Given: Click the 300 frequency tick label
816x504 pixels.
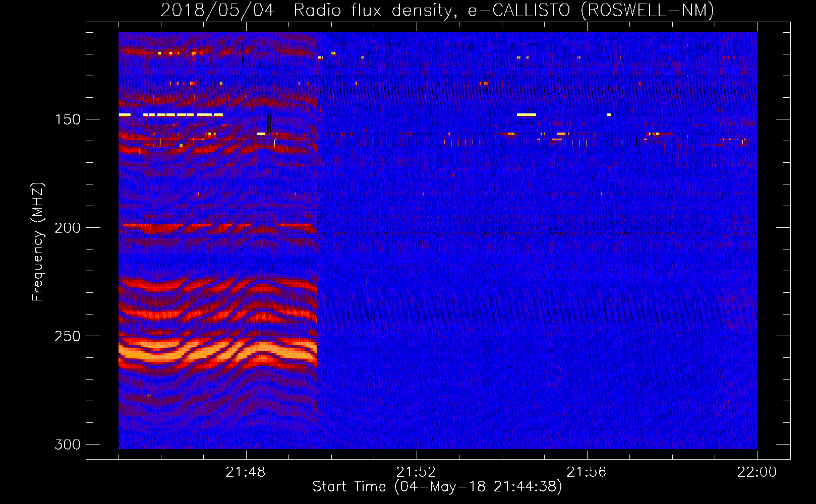Looking at the screenshot, I should [68, 445].
